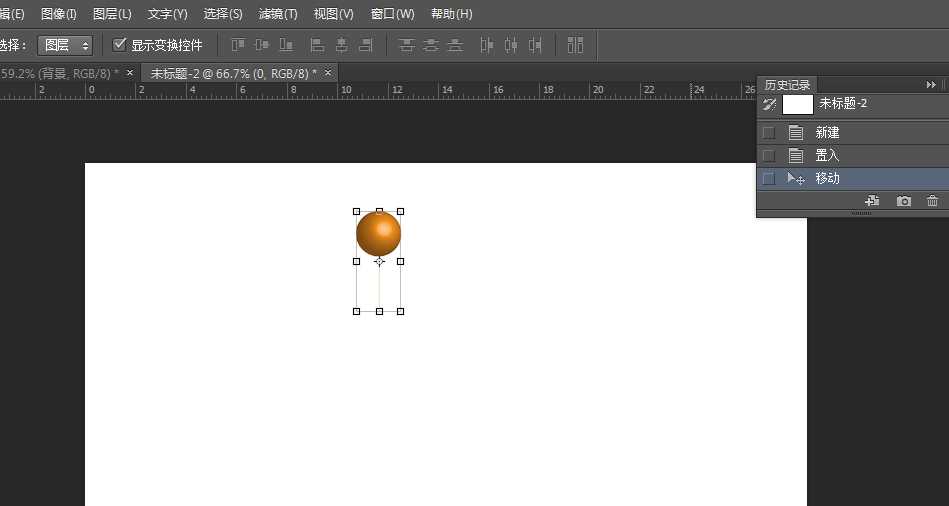Click the align bottom edges icon
The height and width of the screenshot is (506, 949).
point(286,45)
